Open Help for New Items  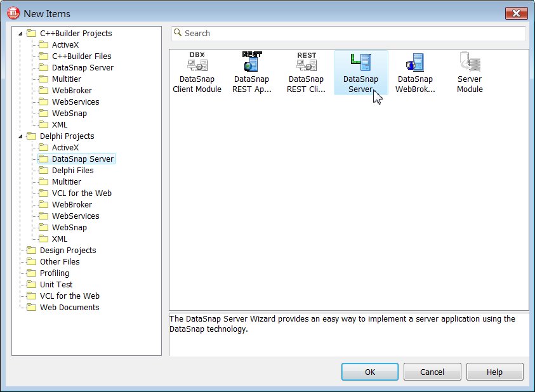point(495,372)
